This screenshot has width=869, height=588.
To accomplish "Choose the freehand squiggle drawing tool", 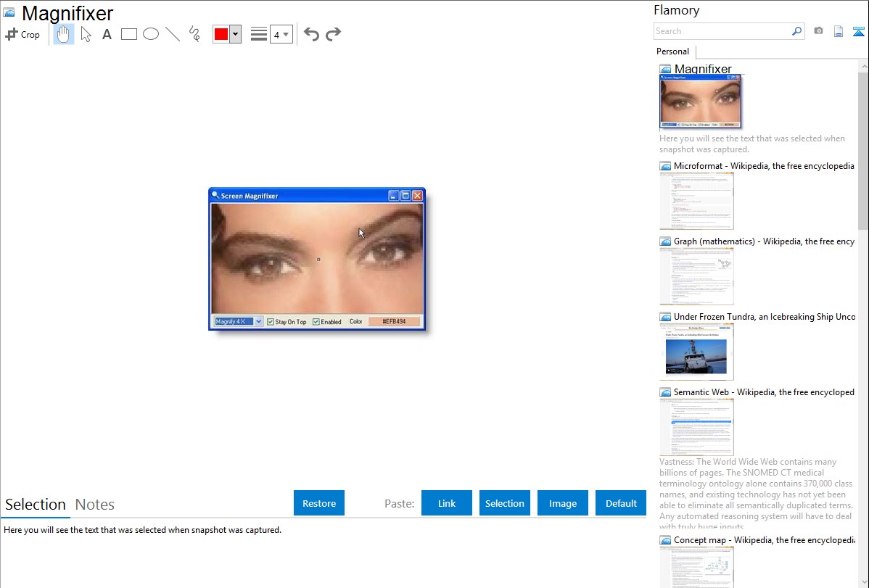I will click(x=194, y=34).
